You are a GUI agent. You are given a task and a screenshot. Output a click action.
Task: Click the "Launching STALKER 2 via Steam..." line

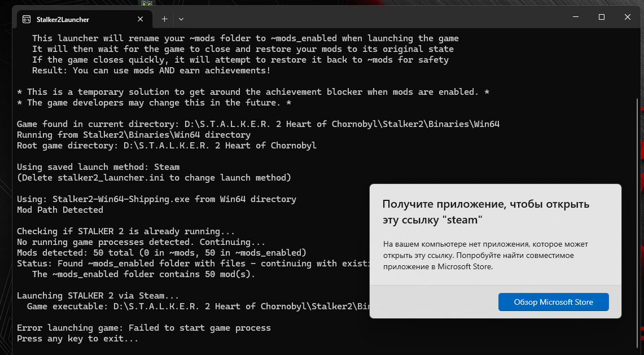pyautogui.click(x=98, y=296)
